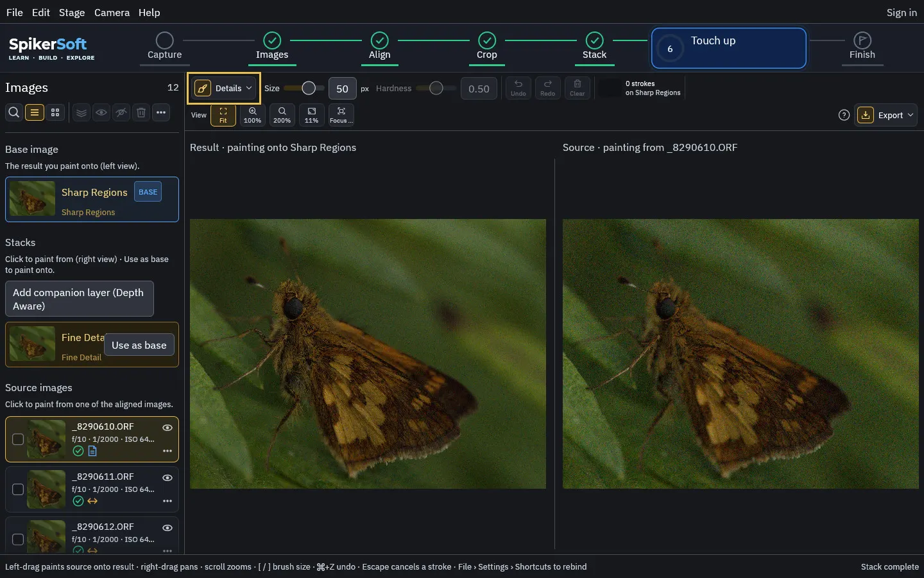Tick the checkbox for _8290612.ORF

18,539
